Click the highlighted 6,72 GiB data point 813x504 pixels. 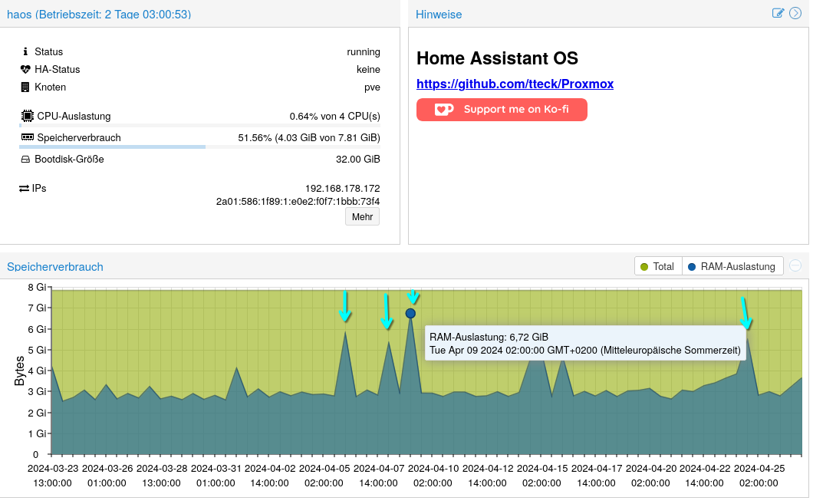(x=410, y=313)
